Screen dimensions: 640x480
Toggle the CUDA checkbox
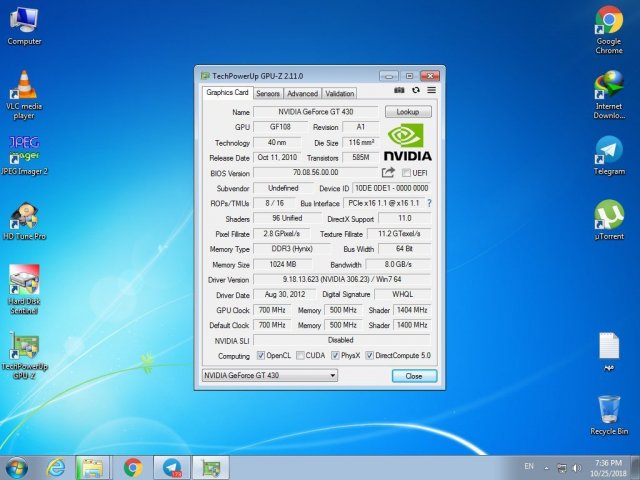(298, 356)
